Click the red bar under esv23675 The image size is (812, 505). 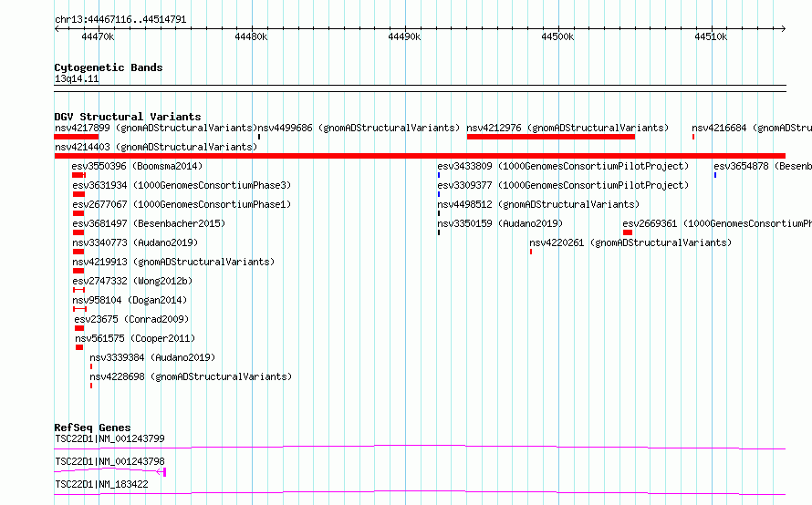[79, 328]
